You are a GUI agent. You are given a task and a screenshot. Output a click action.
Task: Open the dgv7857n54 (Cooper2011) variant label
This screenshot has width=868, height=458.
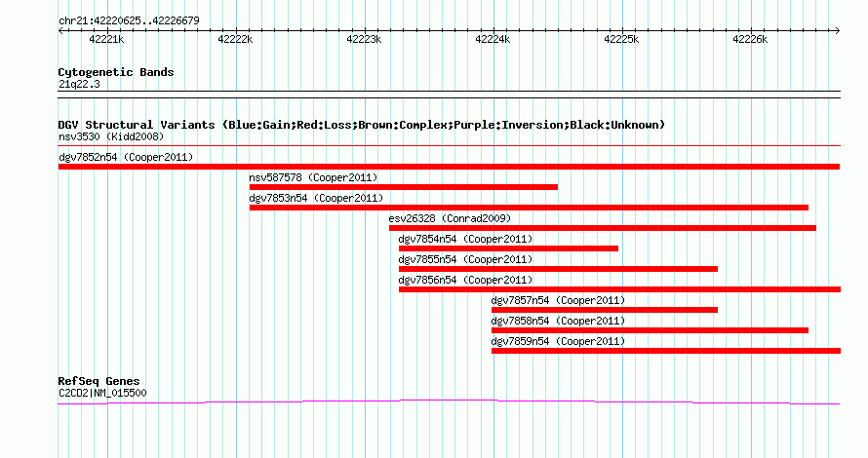coord(558,300)
